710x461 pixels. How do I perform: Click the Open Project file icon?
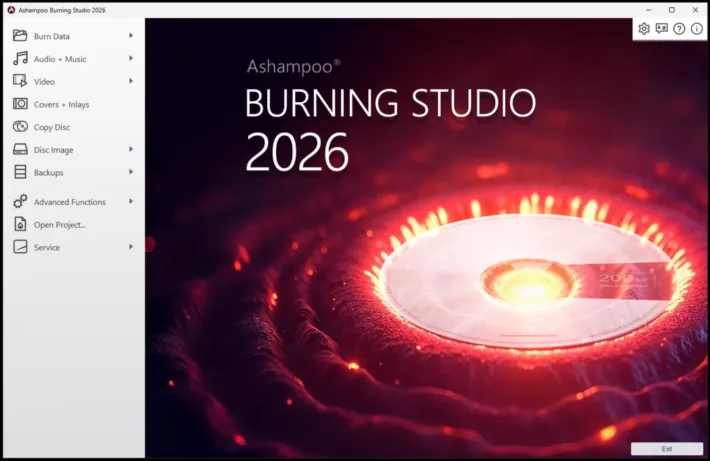coord(20,224)
